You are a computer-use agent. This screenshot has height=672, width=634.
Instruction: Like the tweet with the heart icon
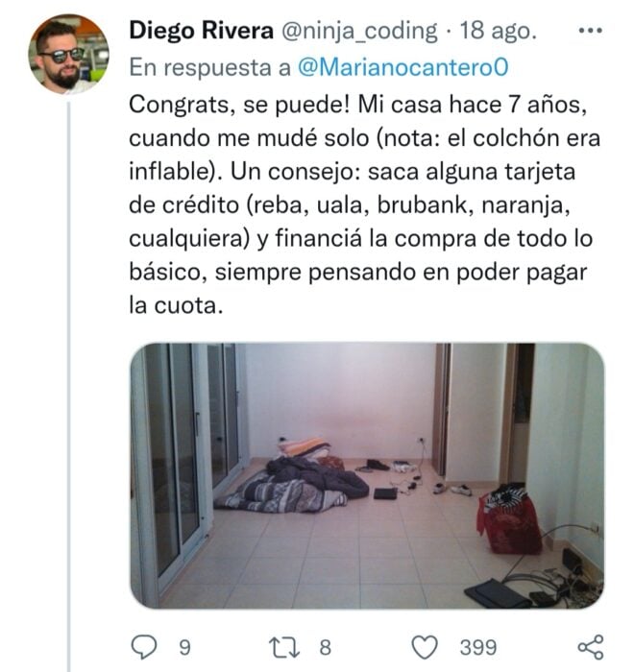(x=425, y=647)
